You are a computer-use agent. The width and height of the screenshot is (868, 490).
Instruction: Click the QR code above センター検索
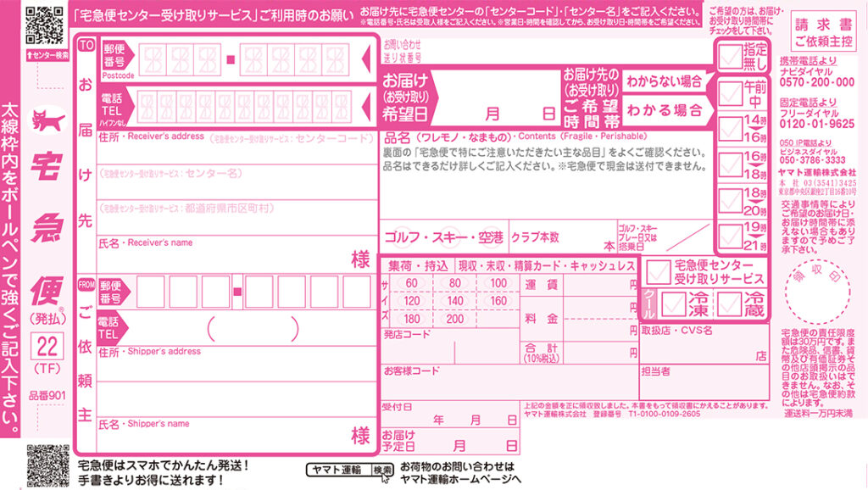click(x=45, y=26)
